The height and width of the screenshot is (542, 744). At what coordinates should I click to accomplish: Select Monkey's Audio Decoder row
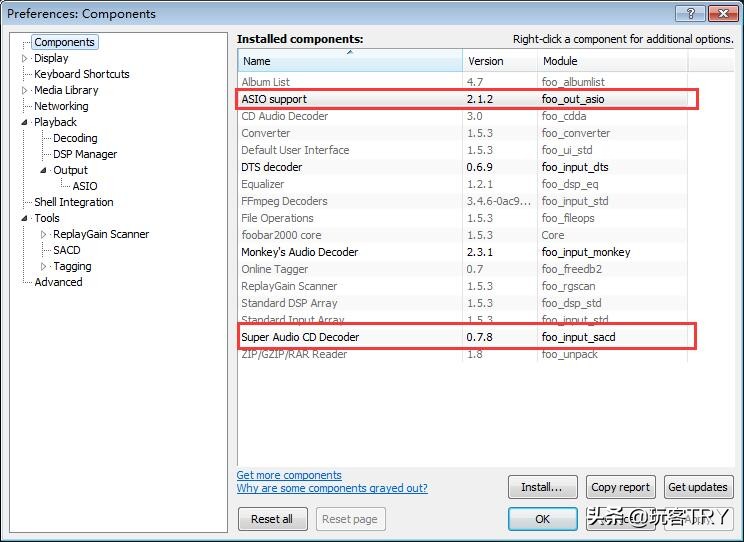pos(463,252)
